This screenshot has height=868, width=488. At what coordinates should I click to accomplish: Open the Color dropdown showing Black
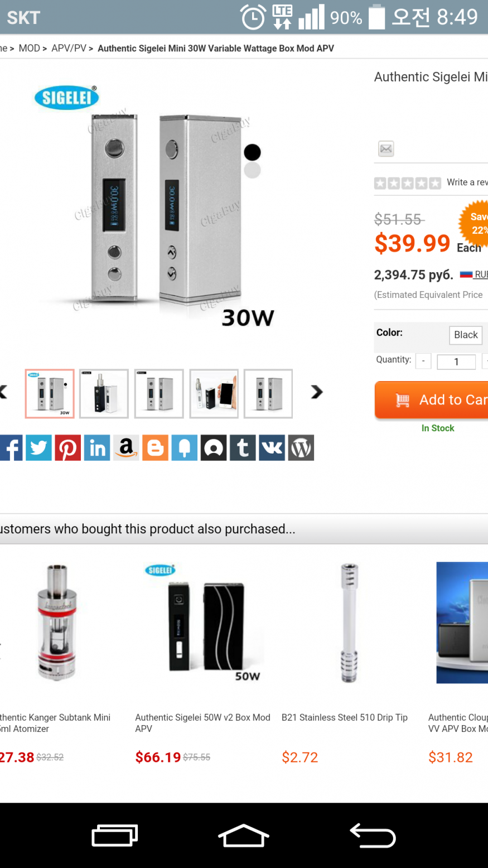click(x=466, y=335)
